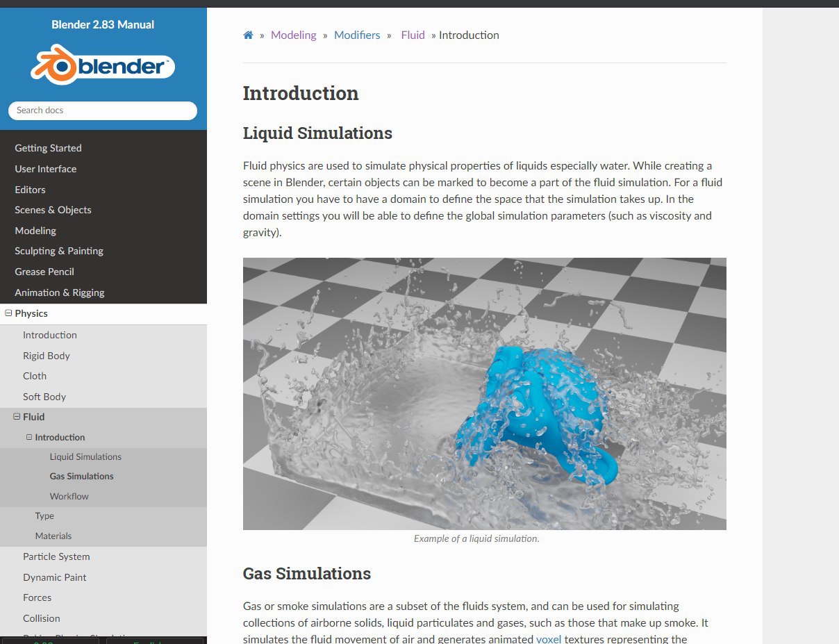Screen dimensions: 839x644
Task: Collapse the Physics section toggle
Action: click(8, 313)
